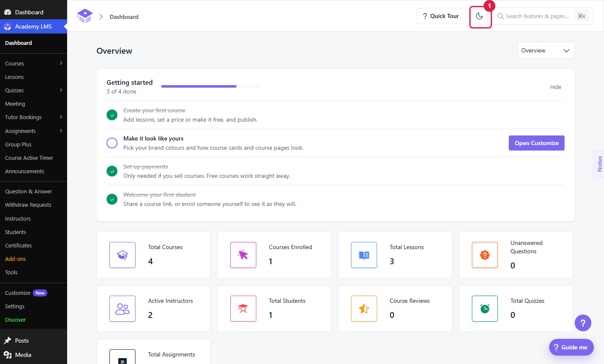Open the Overview dropdown selector
The height and width of the screenshot is (364, 604).
pos(546,50)
